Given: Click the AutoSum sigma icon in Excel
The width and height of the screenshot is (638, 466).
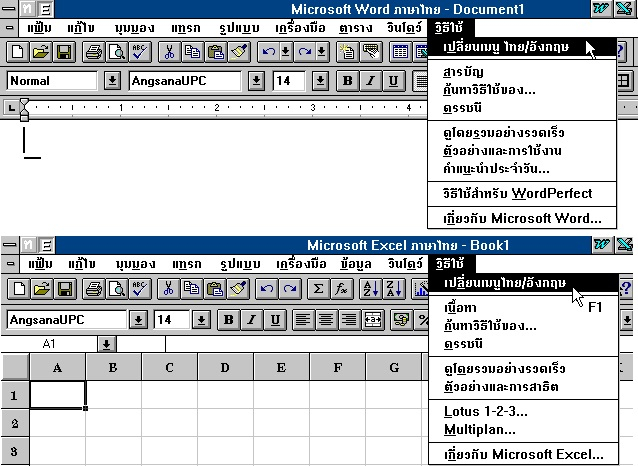Looking at the screenshot, I should 318,289.
